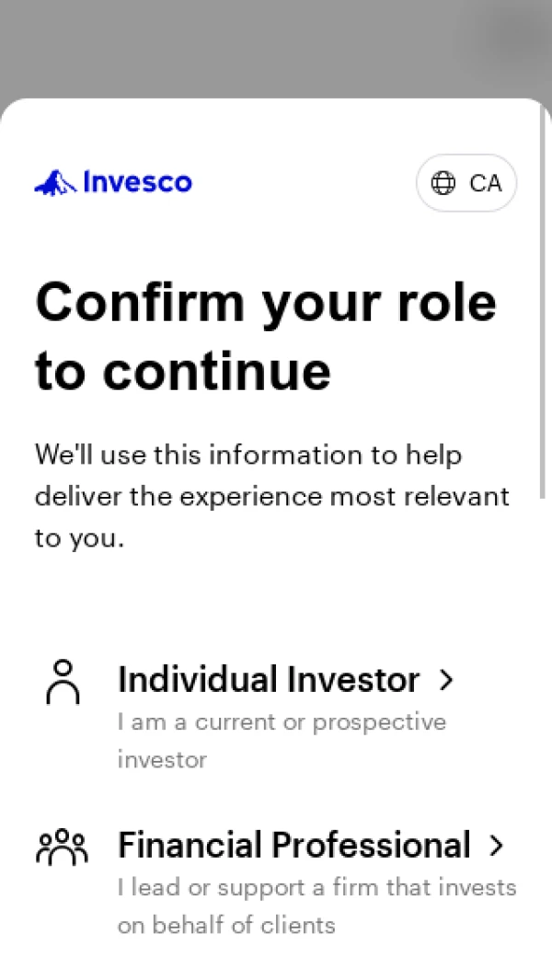Select the Individual Investor role
Viewport: 552px width, 980px height.
[x=269, y=680]
